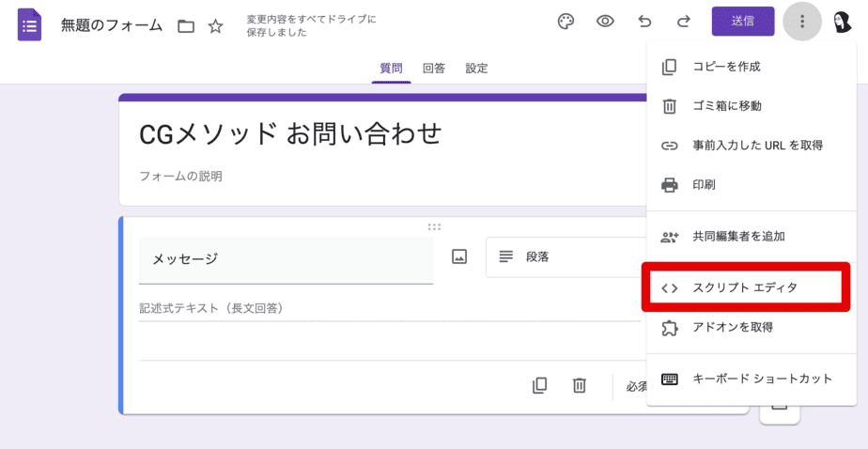Add image to question with image icon

pyautogui.click(x=459, y=256)
